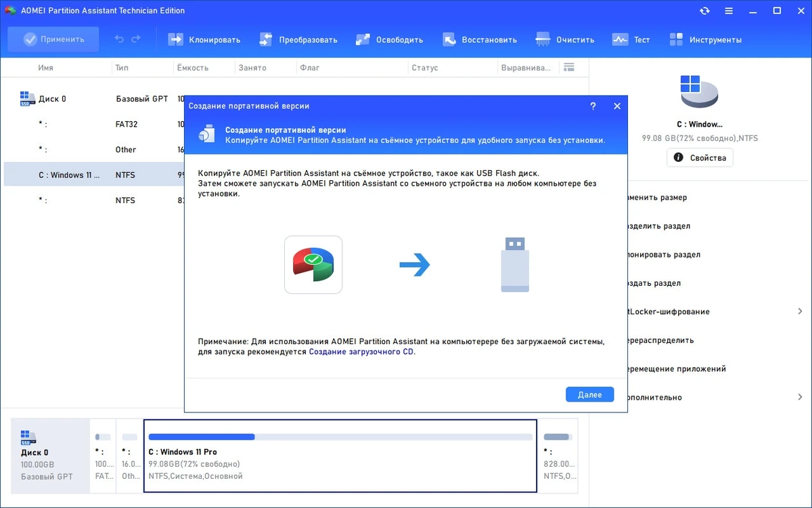Open the Восстановить menu
Image resolution: width=812 pixels, height=508 pixels.
(480, 39)
